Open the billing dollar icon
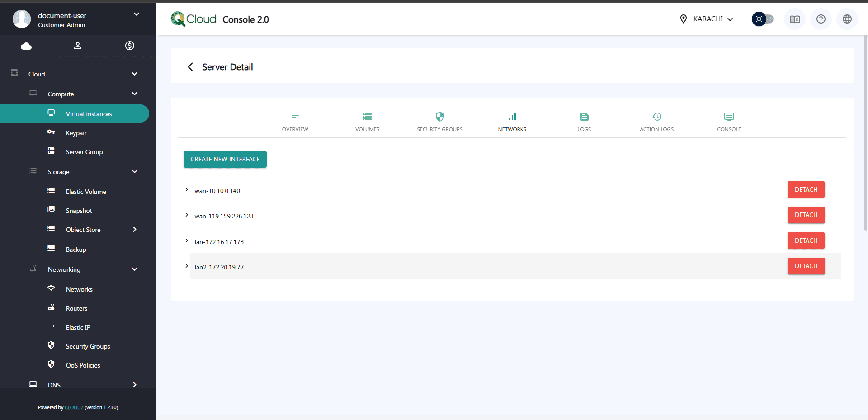 [130, 46]
